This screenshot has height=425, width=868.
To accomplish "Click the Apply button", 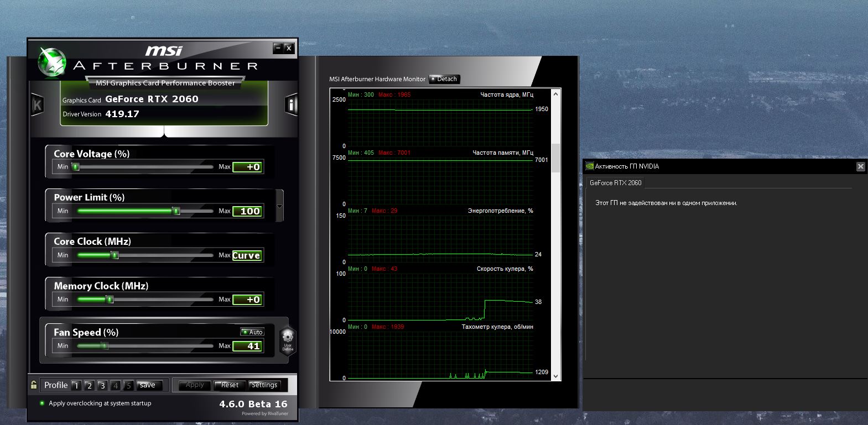I will tap(195, 385).
